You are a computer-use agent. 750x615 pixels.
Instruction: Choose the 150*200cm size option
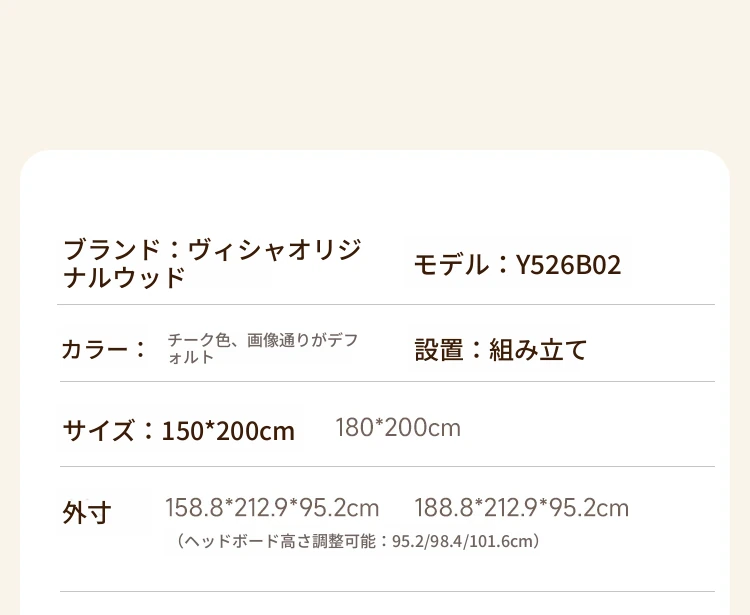[228, 431]
